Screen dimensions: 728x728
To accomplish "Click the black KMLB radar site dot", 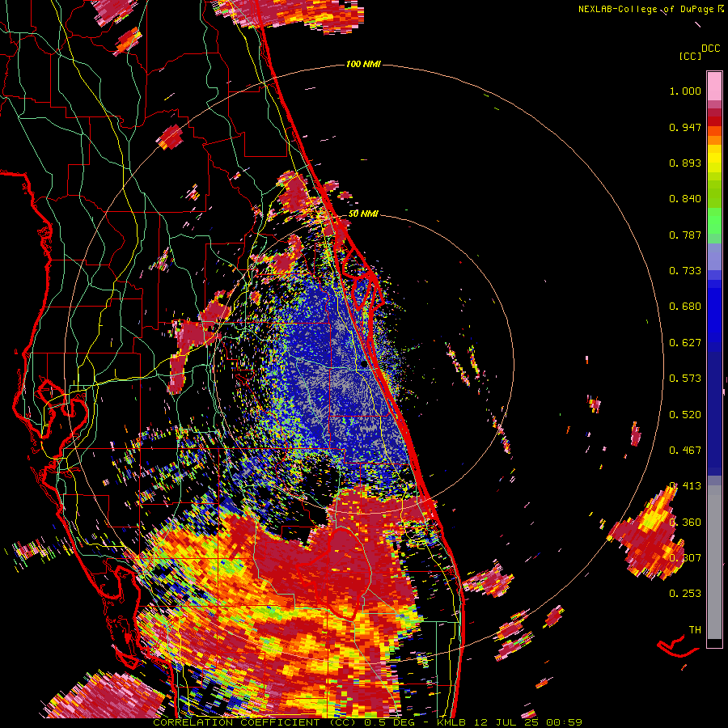I will click(x=364, y=365).
